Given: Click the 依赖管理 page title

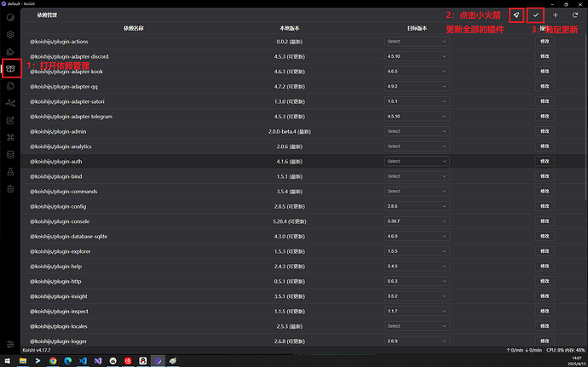Looking at the screenshot, I should [47, 15].
